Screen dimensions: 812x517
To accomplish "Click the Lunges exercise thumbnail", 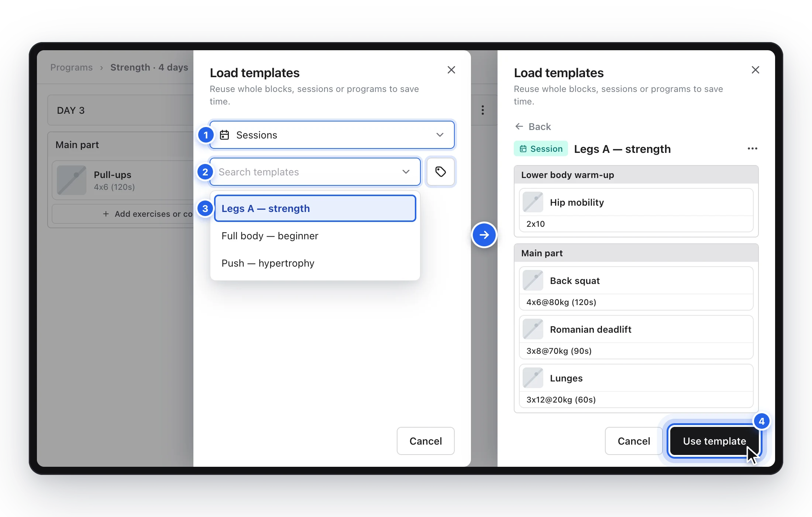I will [x=533, y=378].
